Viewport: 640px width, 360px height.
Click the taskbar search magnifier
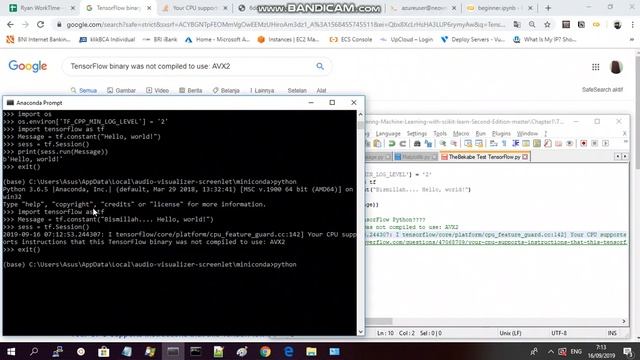[34, 351]
